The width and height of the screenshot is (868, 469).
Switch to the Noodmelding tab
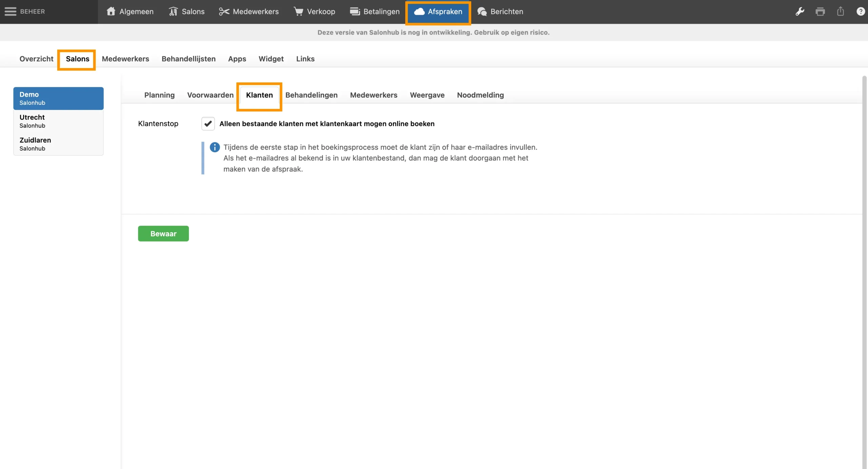point(480,95)
